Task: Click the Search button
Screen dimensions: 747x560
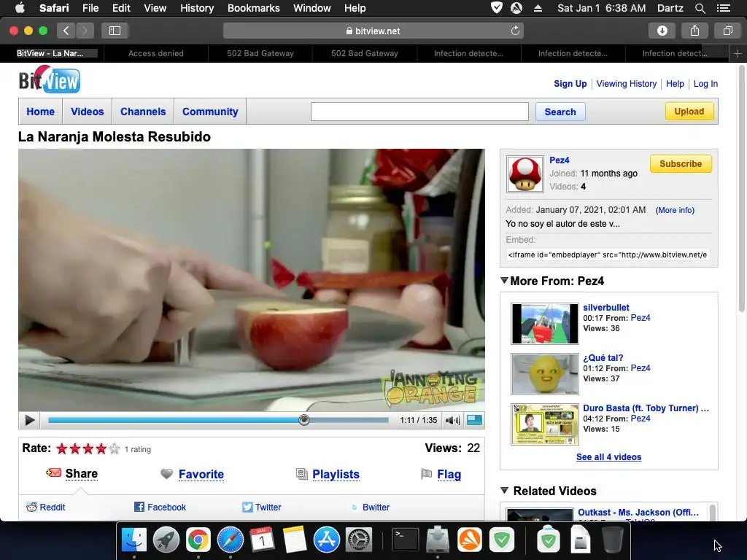Action: [560, 112]
